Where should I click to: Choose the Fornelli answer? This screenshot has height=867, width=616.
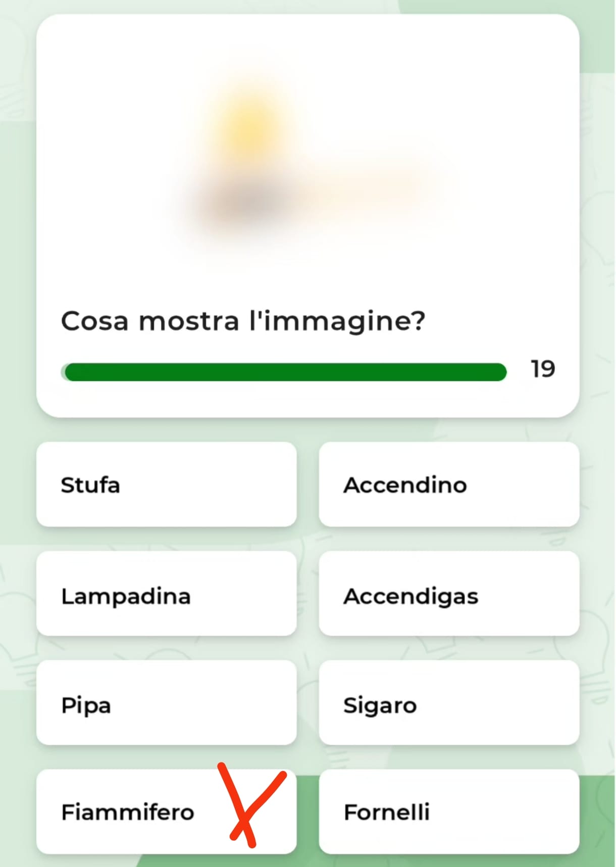449,812
